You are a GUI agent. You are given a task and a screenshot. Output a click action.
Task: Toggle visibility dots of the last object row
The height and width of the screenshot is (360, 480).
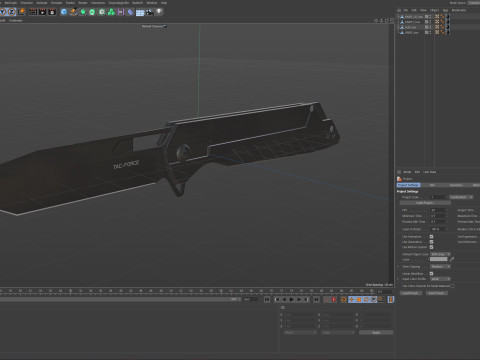tap(430, 33)
